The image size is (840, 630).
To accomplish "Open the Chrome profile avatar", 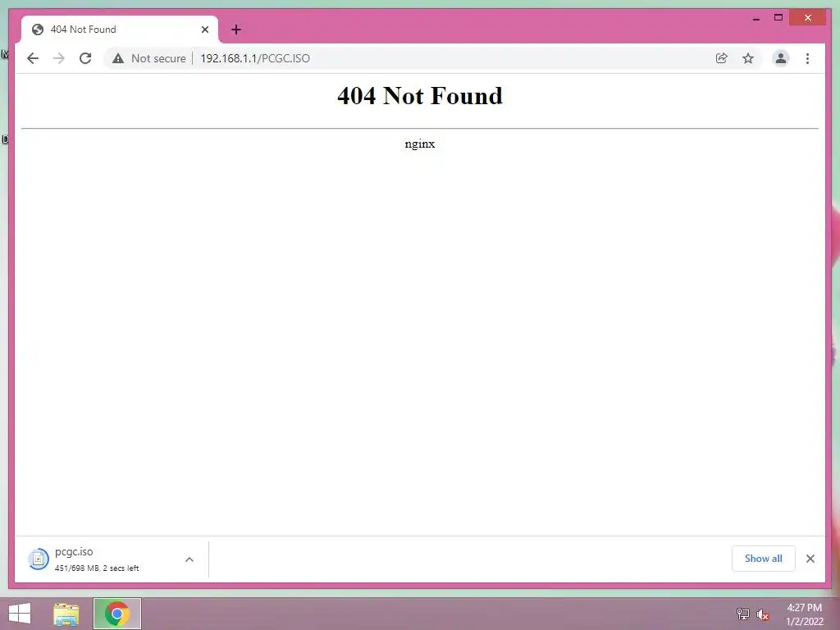I will (x=781, y=58).
